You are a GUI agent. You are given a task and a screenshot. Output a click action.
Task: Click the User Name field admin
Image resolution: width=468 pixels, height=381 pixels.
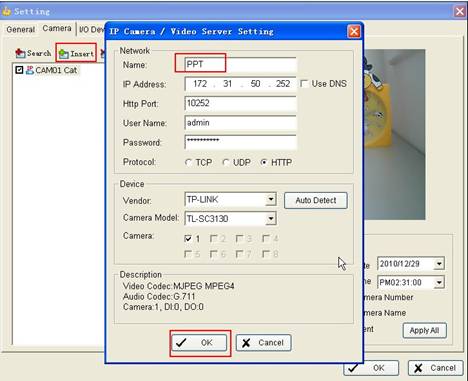[x=240, y=123]
